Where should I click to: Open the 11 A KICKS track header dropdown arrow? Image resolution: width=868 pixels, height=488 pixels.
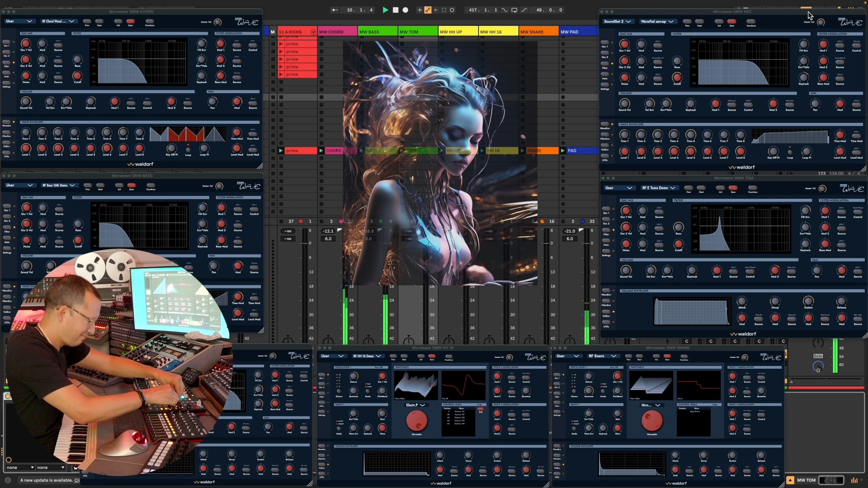coord(313,32)
